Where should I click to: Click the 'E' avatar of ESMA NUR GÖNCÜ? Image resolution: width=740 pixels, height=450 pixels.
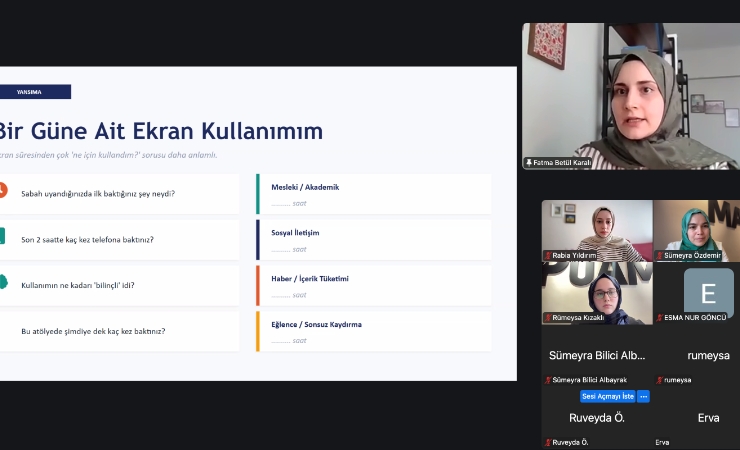click(x=708, y=292)
